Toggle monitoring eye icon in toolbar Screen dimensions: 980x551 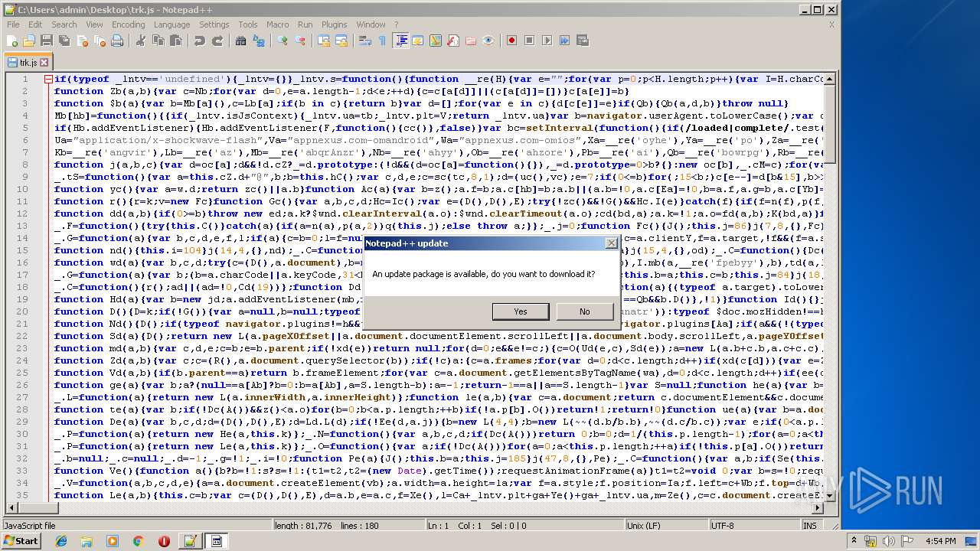[488, 41]
